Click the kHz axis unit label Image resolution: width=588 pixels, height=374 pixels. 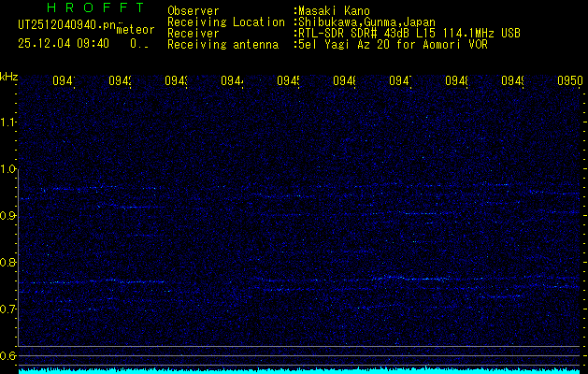[x=8, y=76]
